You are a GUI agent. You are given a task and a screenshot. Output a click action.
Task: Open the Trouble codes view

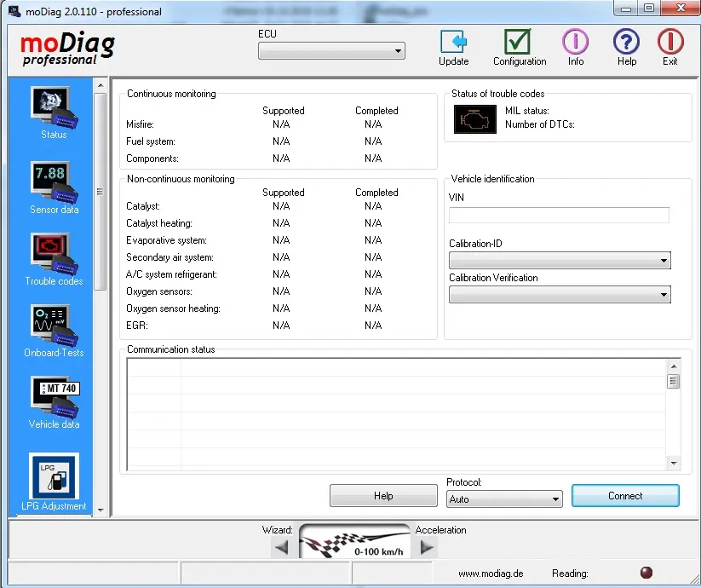(x=54, y=259)
